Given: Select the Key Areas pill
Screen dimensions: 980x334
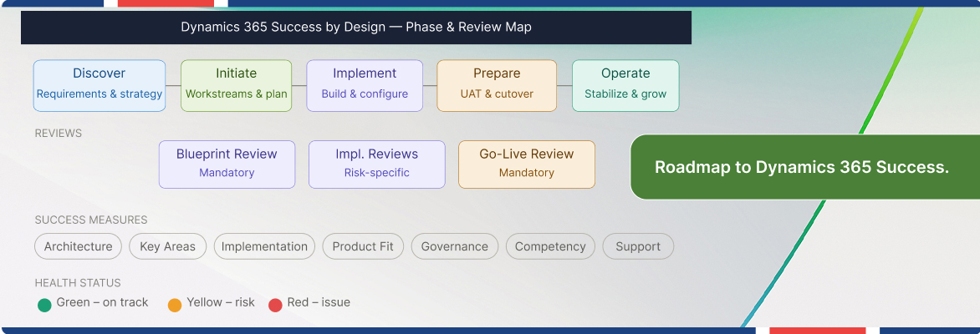Looking at the screenshot, I should [x=167, y=246].
